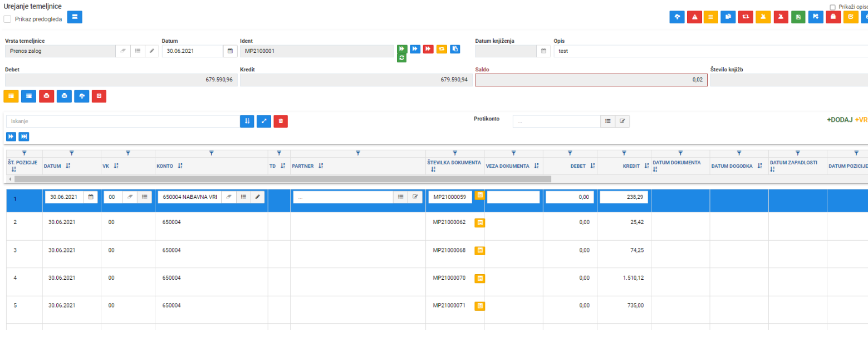Click the red lock icon in top toolbar
The image size is (868, 341).
tap(833, 17)
